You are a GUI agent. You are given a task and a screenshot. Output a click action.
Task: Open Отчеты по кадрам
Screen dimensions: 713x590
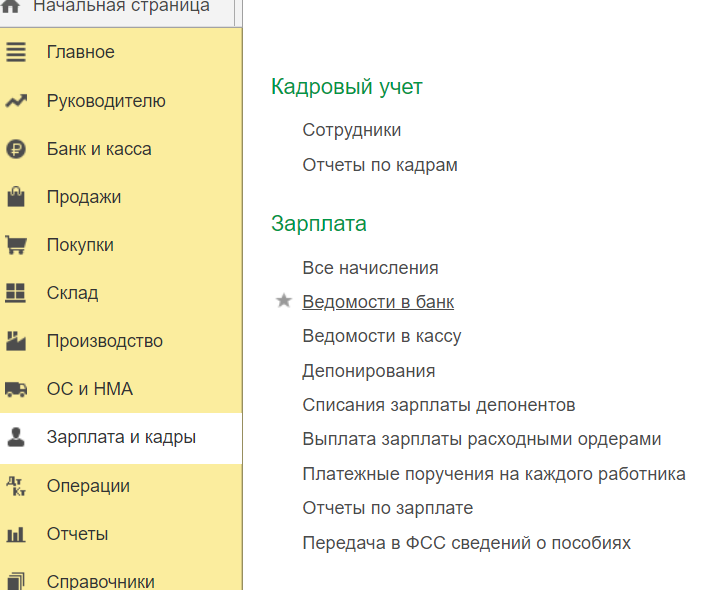[x=380, y=165]
